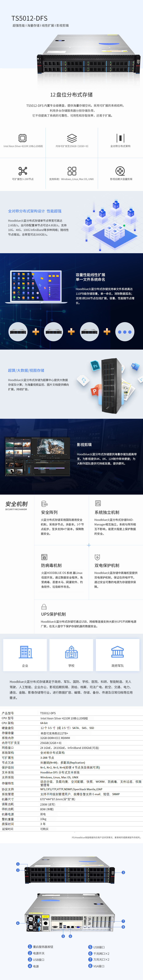This screenshot has width=143, height=980.
Task: Click the government columned building icon
Action: 118,652
